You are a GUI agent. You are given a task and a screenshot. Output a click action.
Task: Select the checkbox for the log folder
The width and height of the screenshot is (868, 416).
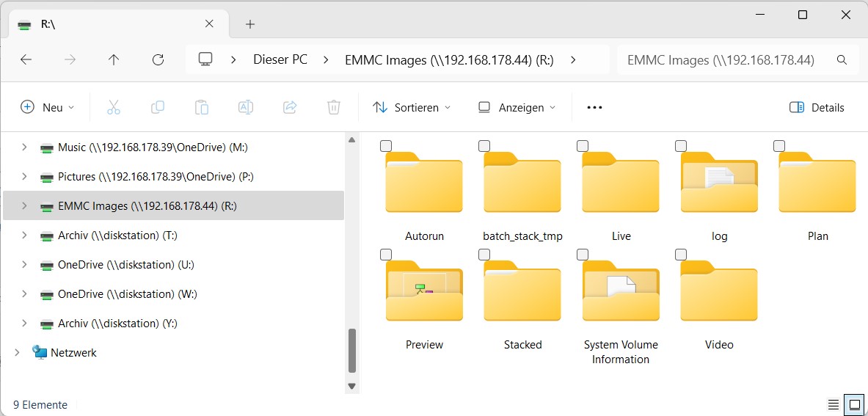pos(681,146)
